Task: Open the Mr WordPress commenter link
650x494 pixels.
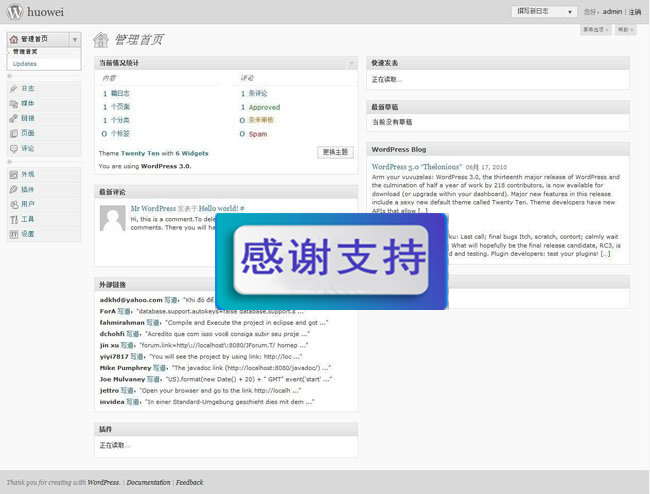Action: point(153,208)
